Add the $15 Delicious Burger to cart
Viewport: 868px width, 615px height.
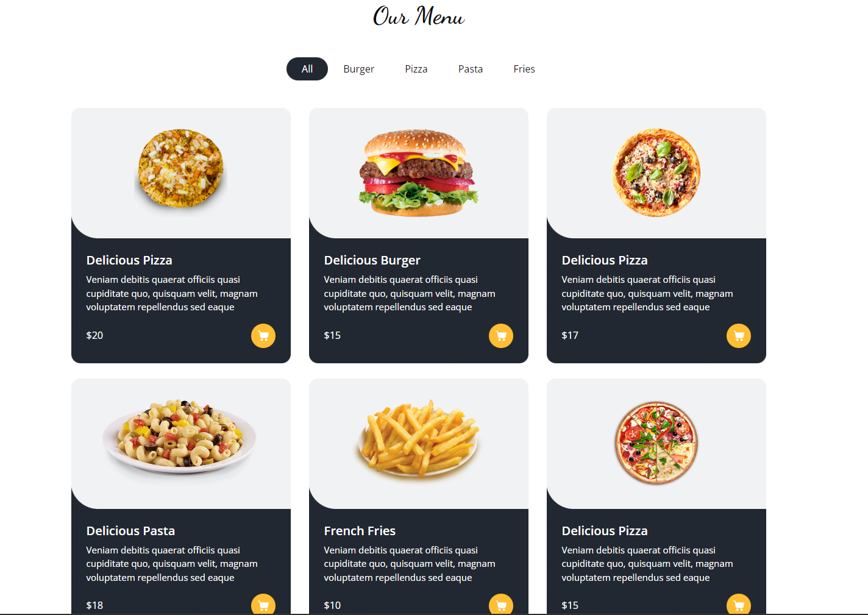501,336
